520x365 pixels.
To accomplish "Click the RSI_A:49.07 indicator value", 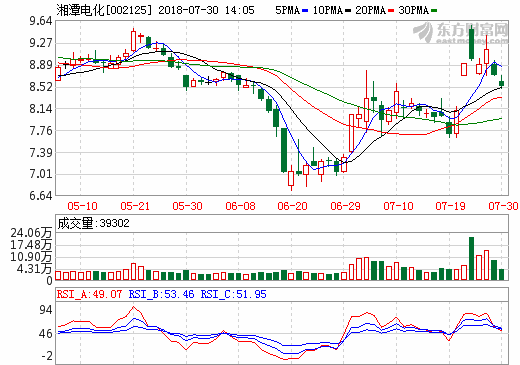I will pyautogui.click(x=89, y=294).
